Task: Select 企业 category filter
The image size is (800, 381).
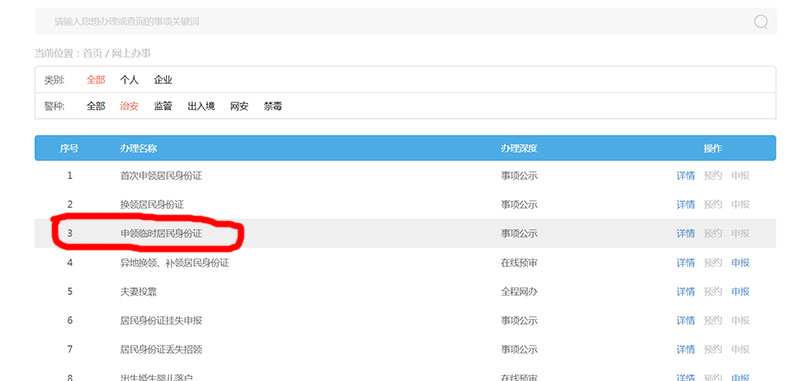Action: click(163, 80)
